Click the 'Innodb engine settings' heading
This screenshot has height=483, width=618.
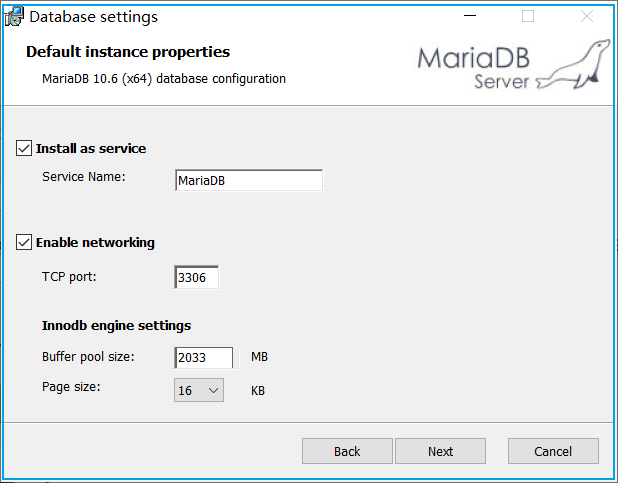[116, 326]
